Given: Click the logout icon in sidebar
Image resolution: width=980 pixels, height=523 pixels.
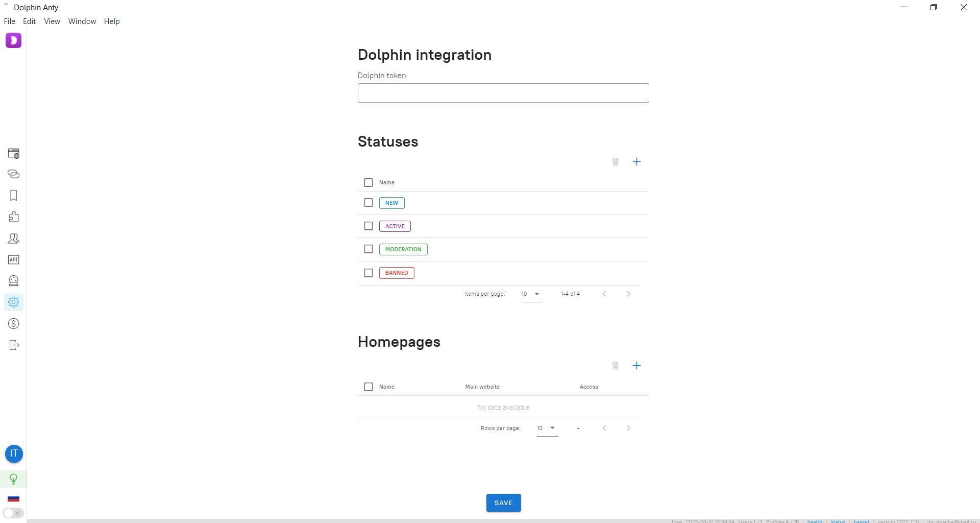Looking at the screenshot, I should point(14,345).
